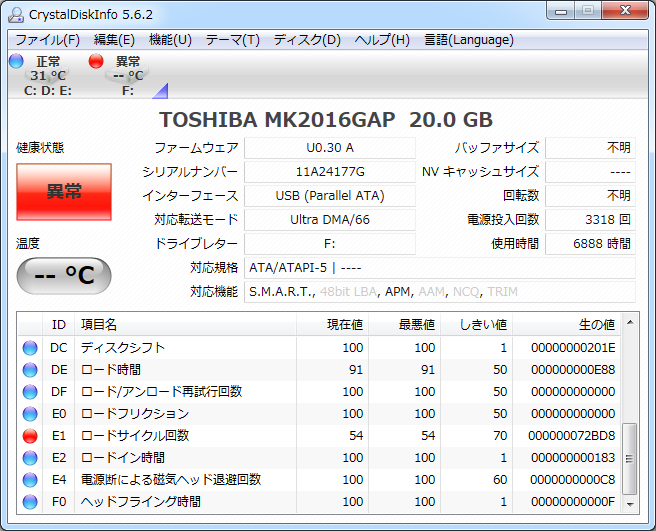656x531 pixels.
Task: Select the blue status orb for drive C: D: E:
Action: pos(16,62)
